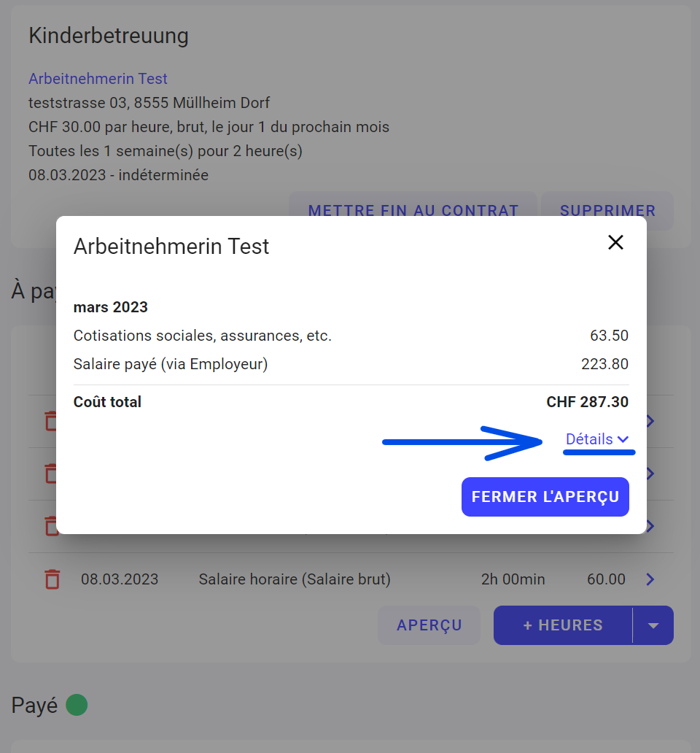700x753 pixels.
Task: Select the Salaire horaire (Salaire brut) row
Action: click(295, 579)
